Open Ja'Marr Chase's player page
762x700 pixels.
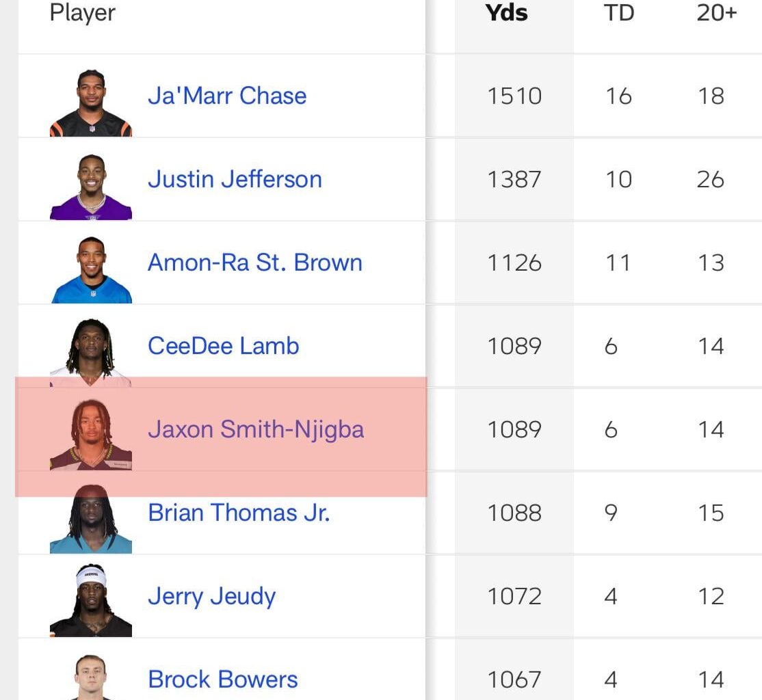[x=226, y=96]
